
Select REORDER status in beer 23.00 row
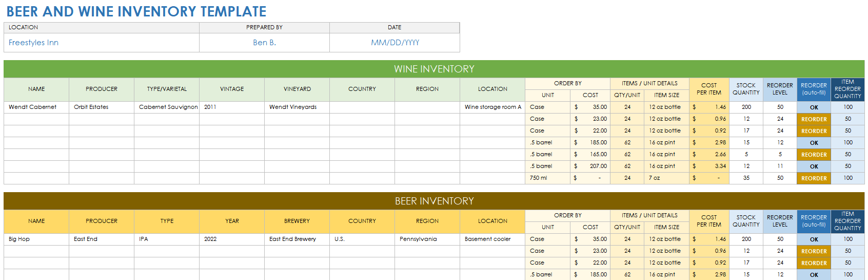[814, 251]
